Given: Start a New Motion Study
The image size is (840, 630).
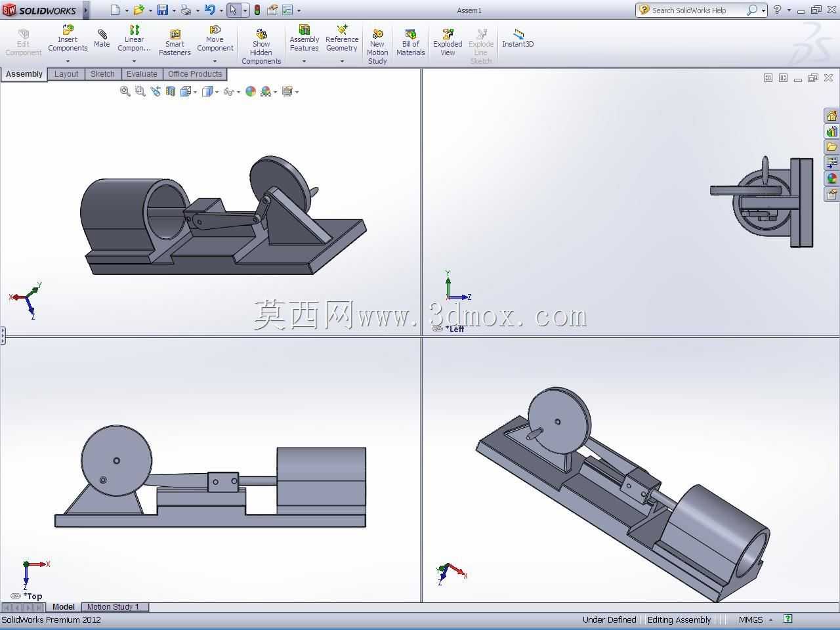Looking at the screenshot, I should 377,47.
